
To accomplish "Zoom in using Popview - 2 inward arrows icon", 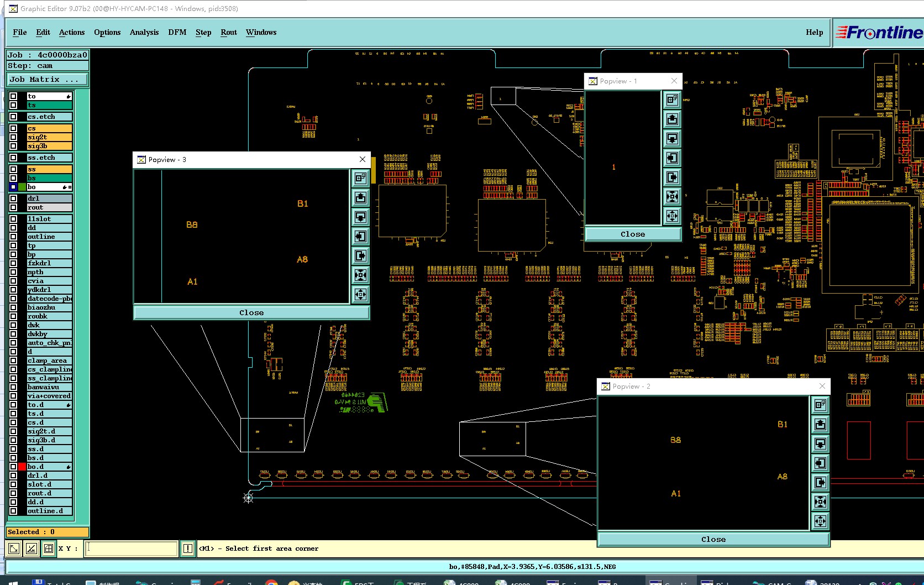I will tap(820, 502).
